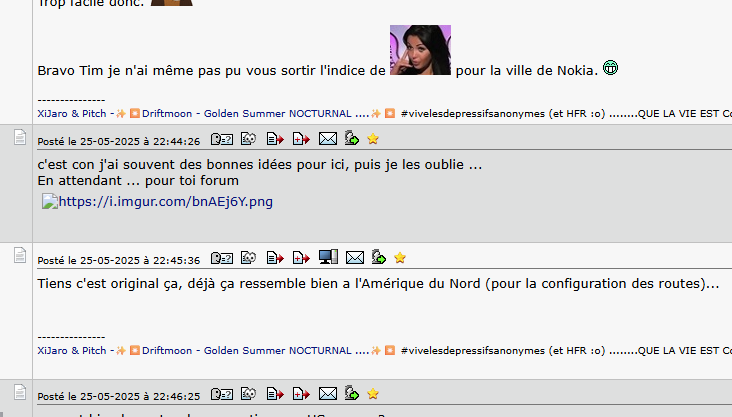
Task: Report the 22:44:26 post with the alert icon
Action: pos(352,138)
